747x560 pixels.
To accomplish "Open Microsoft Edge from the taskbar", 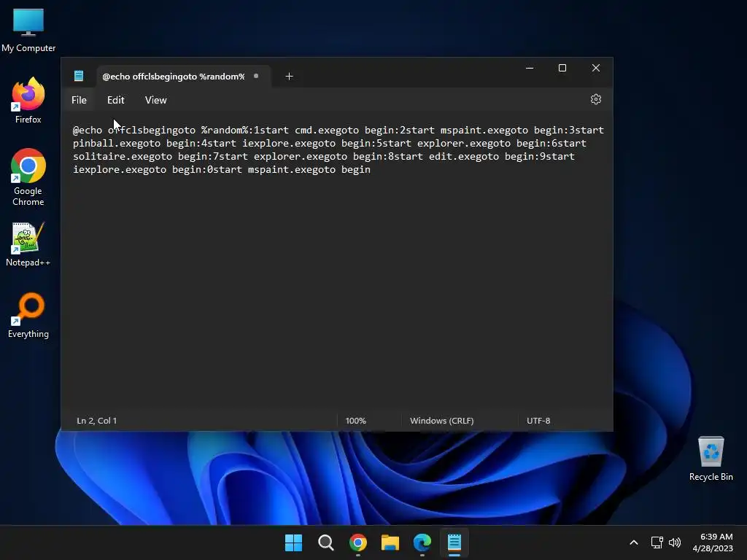I will [x=422, y=542].
